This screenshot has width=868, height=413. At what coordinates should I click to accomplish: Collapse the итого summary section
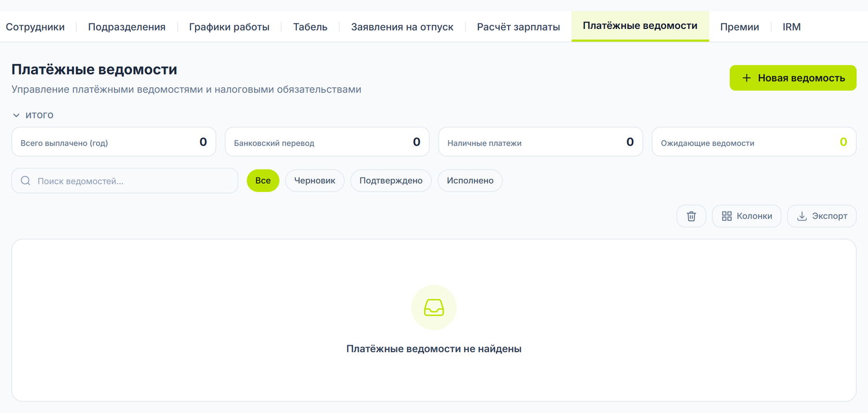pyautogui.click(x=33, y=115)
